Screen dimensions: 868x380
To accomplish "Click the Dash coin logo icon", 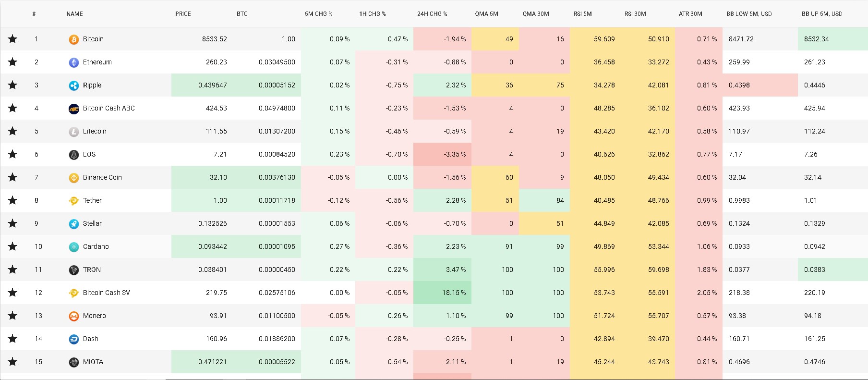I will pos(73,339).
